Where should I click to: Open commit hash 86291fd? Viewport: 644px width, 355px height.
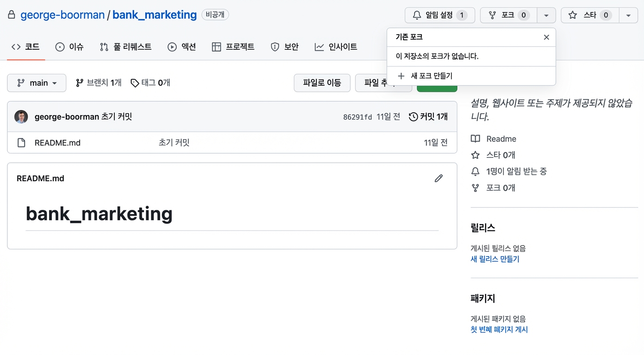point(357,117)
